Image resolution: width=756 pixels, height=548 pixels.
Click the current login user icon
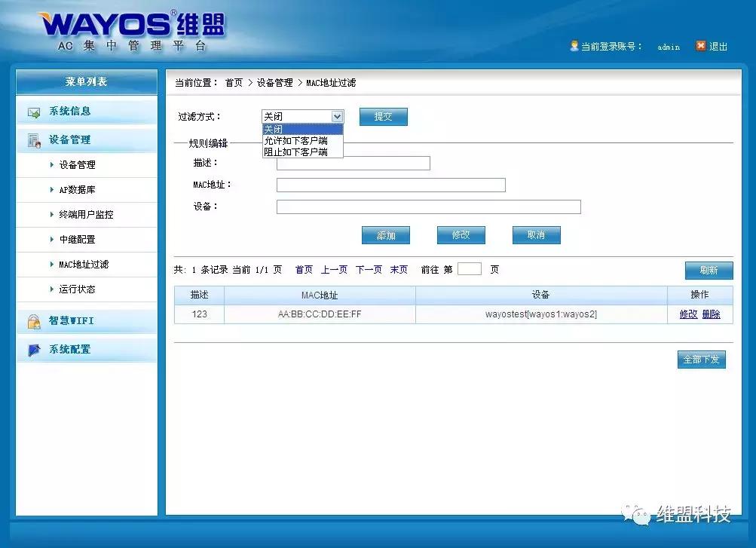(x=574, y=46)
